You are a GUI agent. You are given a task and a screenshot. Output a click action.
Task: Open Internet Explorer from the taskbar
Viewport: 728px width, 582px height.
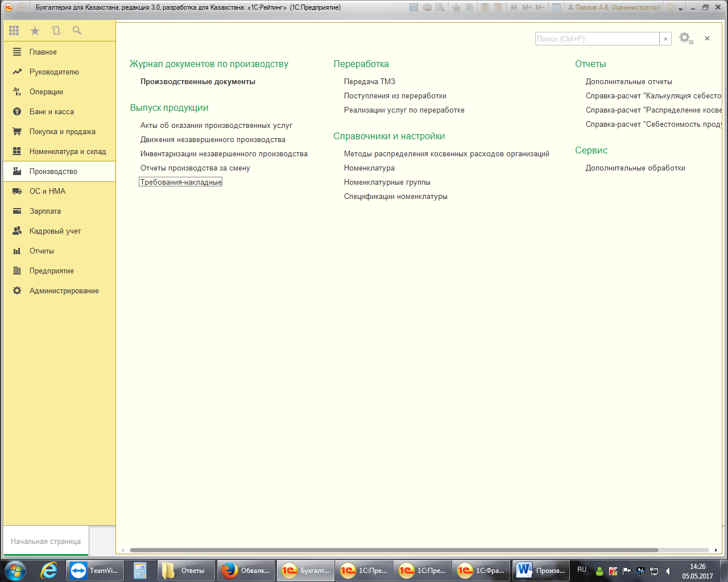[49, 570]
